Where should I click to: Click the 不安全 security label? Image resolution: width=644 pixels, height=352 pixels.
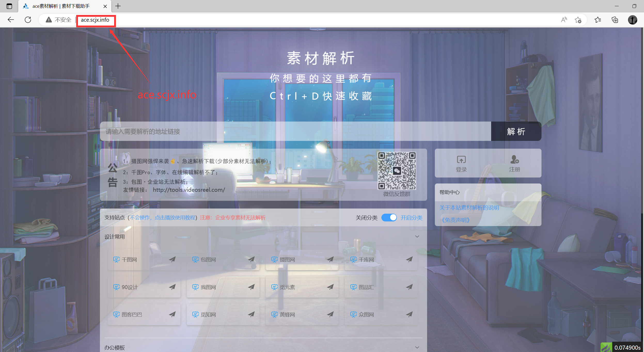click(x=63, y=20)
